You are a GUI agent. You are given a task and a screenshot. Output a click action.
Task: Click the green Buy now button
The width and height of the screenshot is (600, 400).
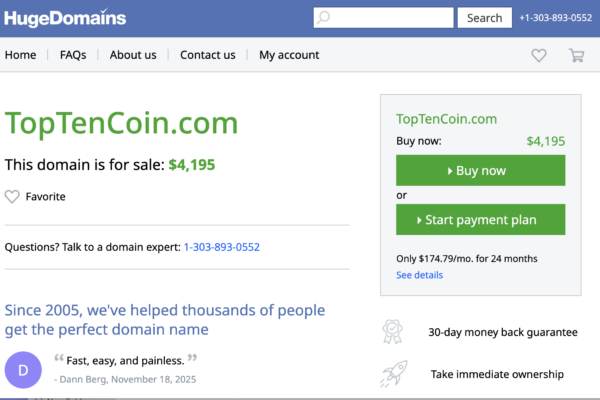click(480, 171)
